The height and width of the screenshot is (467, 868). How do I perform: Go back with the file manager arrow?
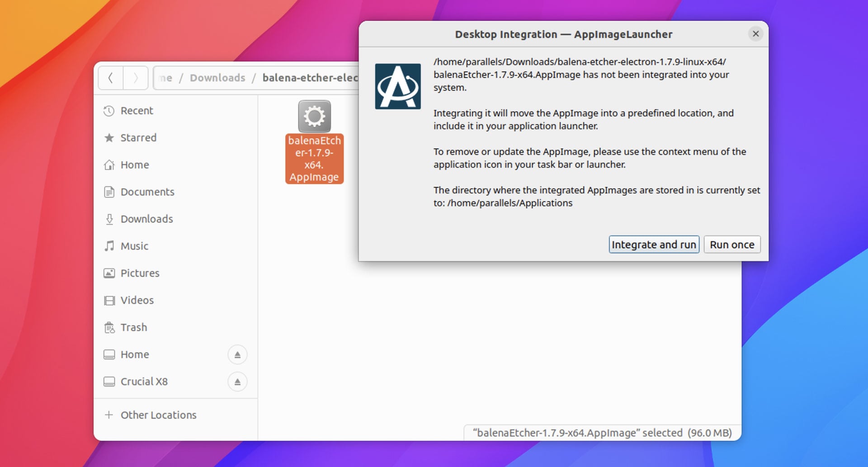(x=110, y=78)
